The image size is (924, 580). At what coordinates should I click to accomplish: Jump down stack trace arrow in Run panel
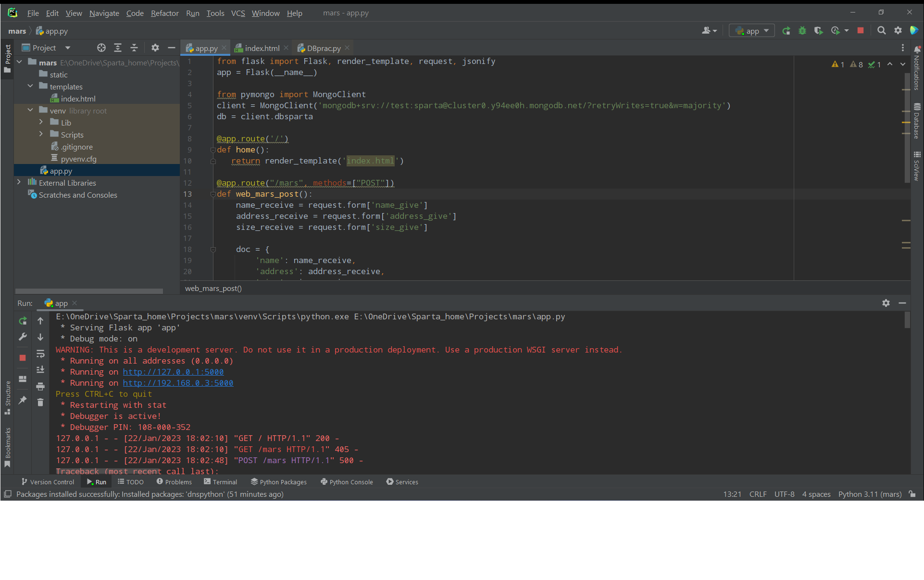tap(40, 337)
